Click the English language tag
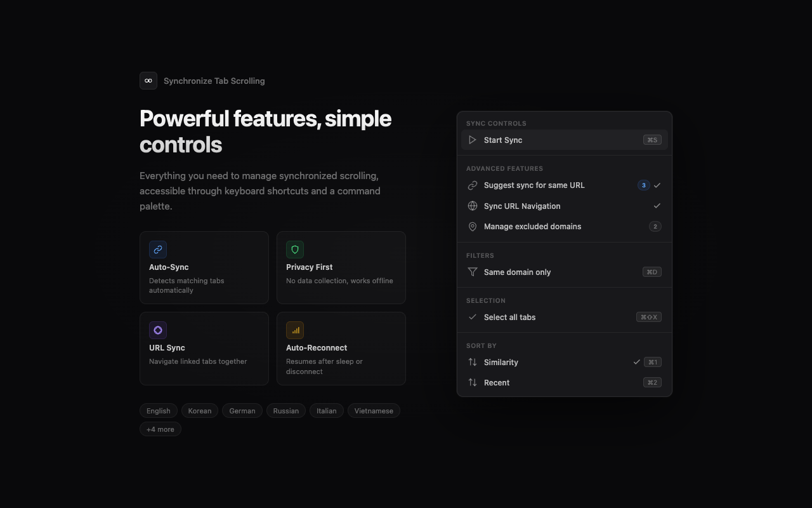 (159, 411)
